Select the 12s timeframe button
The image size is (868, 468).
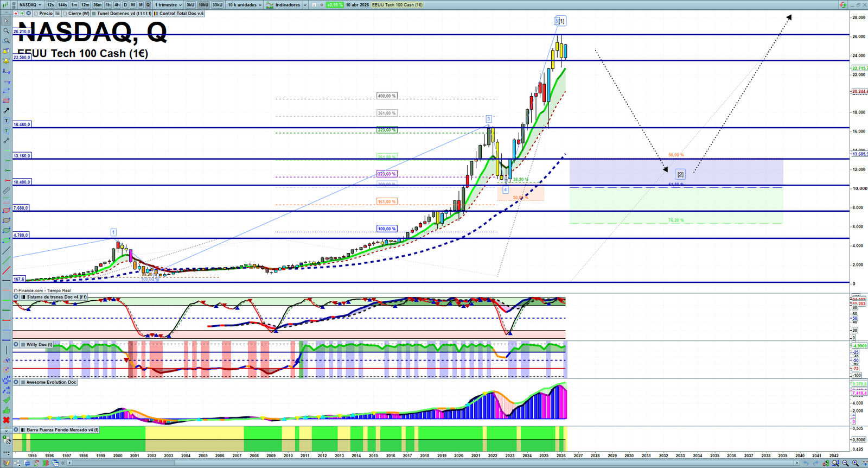click(x=50, y=5)
